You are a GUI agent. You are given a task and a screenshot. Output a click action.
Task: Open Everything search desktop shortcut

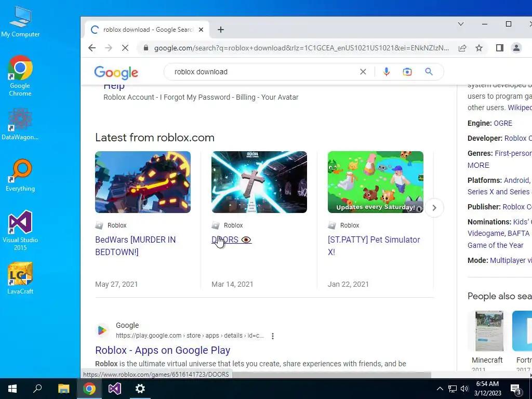click(x=20, y=175)
